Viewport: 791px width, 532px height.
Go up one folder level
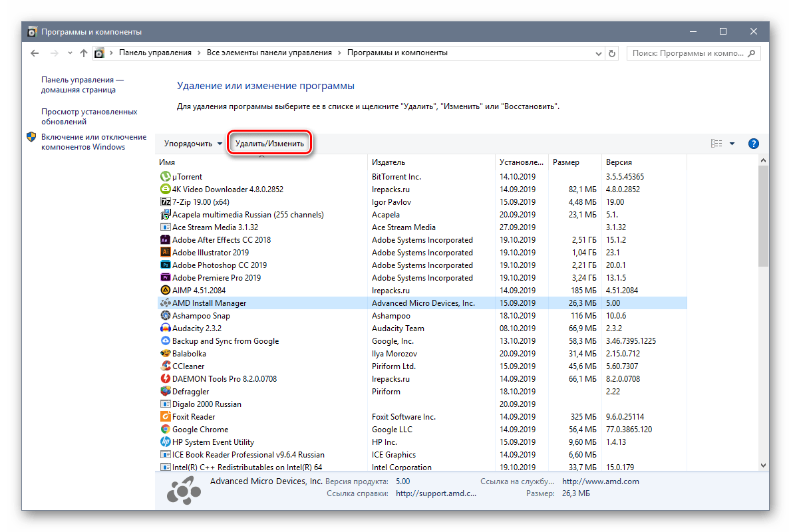84,53
